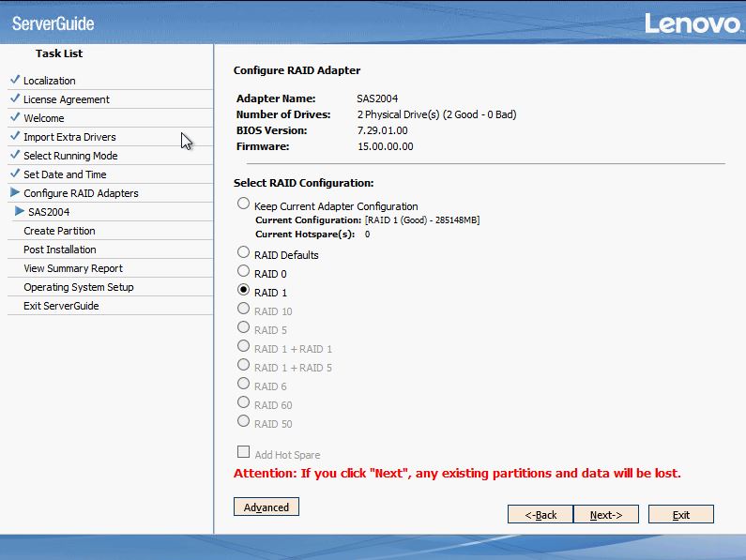Go back with the <-Back button
The image size is (746, 560).
(540, 514)
